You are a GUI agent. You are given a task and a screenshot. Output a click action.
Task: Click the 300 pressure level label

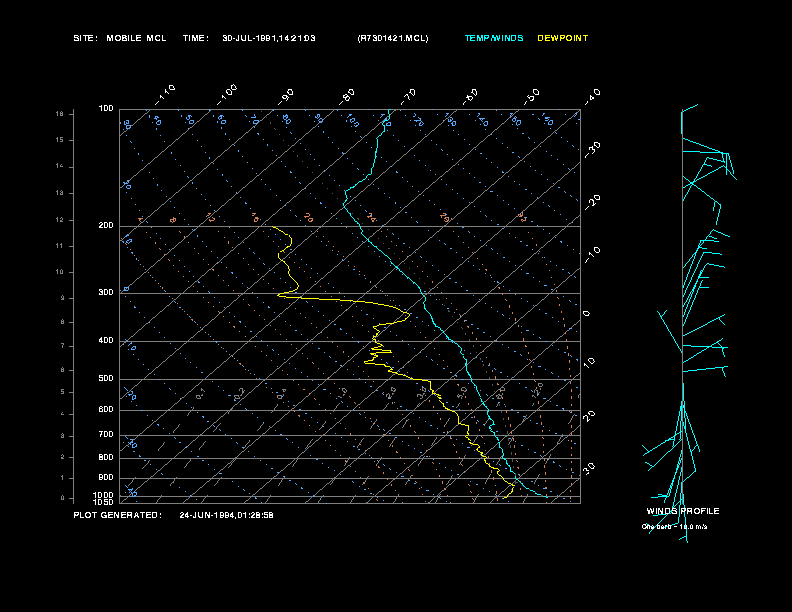[106, 293]
